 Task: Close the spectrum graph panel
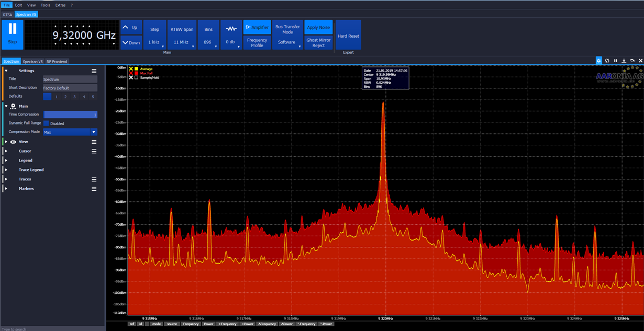(x=640, y=61)
